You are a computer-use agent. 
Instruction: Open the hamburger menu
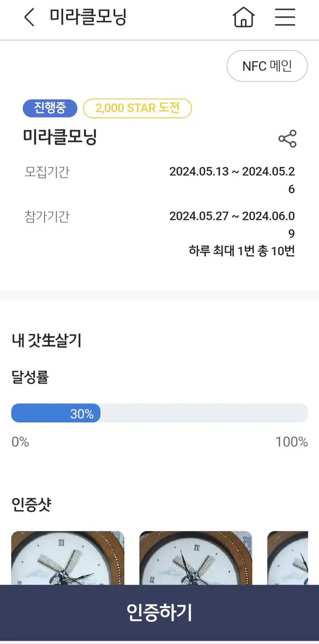tap(285, 17)
